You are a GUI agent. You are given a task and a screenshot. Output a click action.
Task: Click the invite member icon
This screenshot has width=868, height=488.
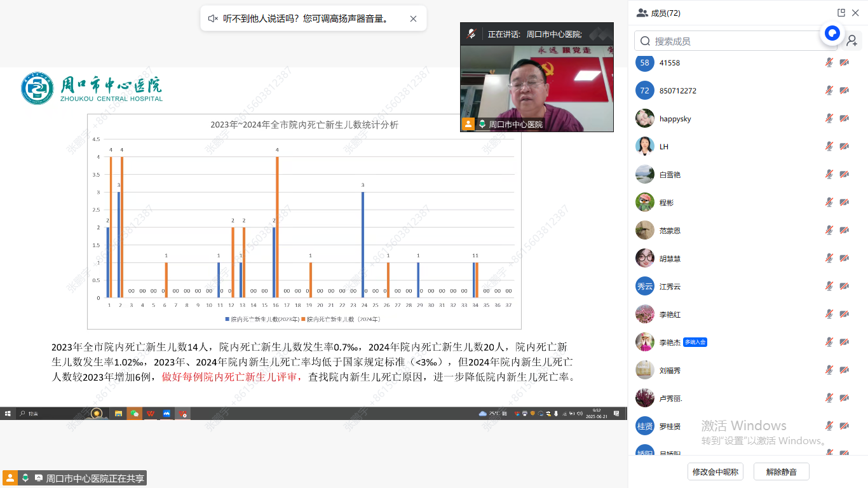852,41
